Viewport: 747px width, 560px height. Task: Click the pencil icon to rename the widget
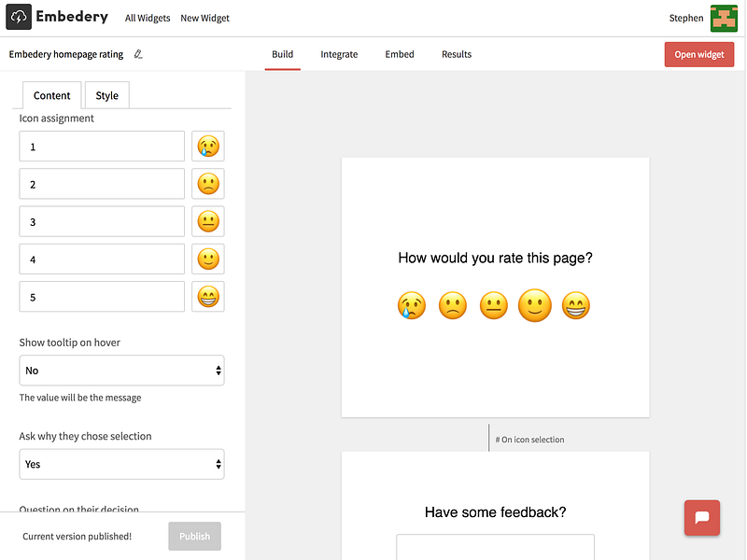pos(138,54)
